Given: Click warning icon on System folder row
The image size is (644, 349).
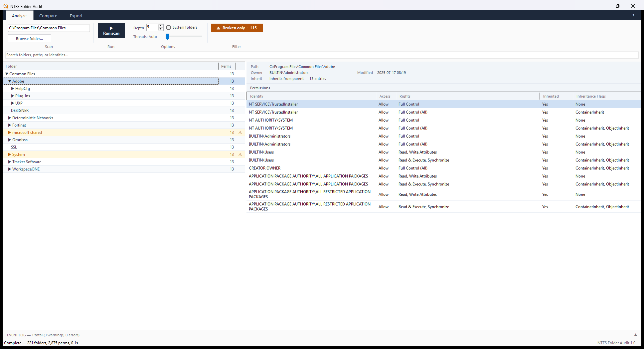Looking at the screenshot, I should 240,155.
